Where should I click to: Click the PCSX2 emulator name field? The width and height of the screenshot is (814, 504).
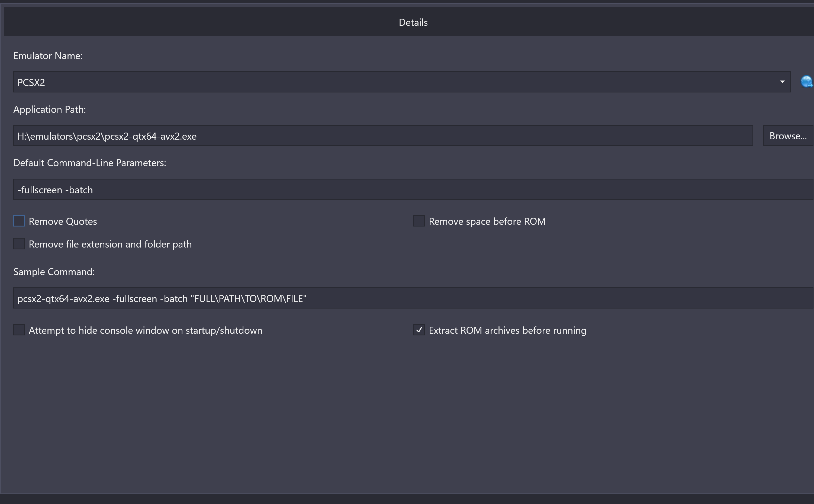click(401, 82)
